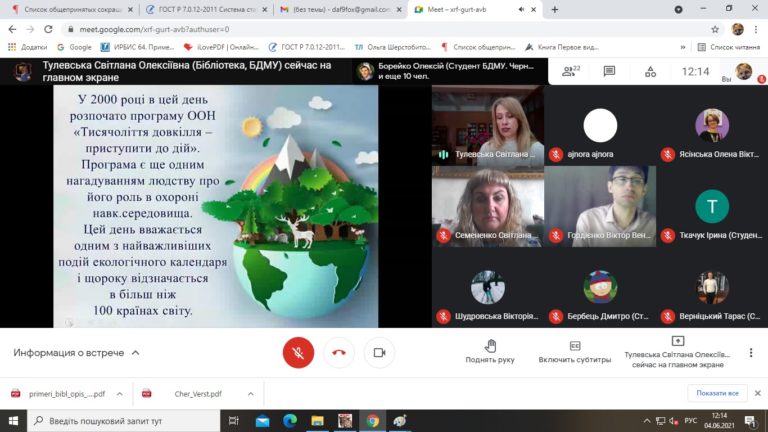Open the notification center icon

750,421
